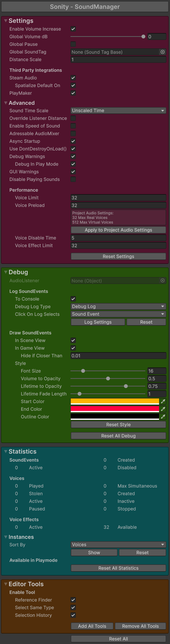This screenshot has height=644, width=170.
Task: Collapse the Editor Tools section
Action: click(x=6, y=584)
